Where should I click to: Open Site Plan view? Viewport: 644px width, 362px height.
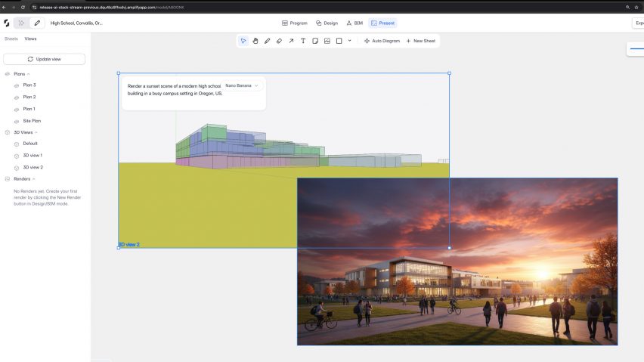32,121
